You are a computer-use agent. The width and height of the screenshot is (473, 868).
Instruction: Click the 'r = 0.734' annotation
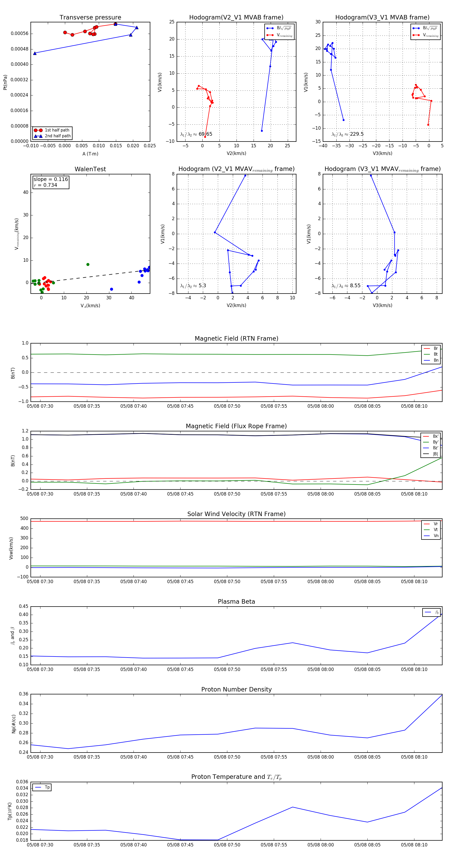coord(45,185)
